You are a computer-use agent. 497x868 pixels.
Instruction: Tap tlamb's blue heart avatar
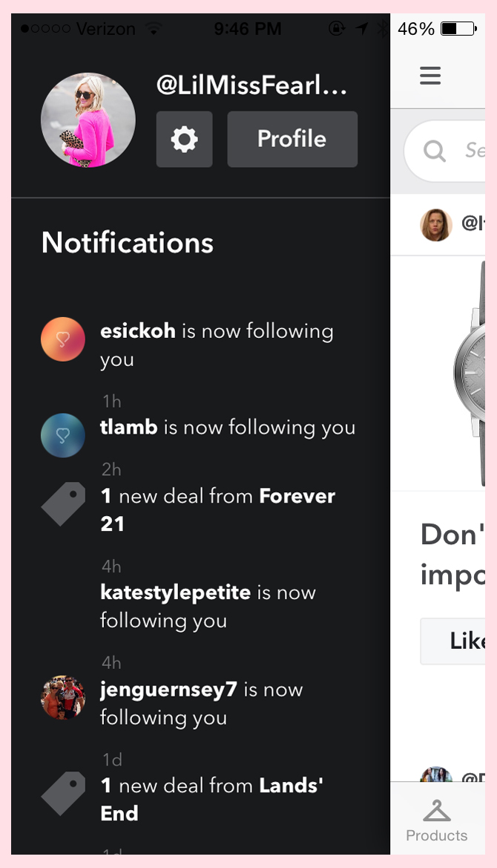pos(63,435)
